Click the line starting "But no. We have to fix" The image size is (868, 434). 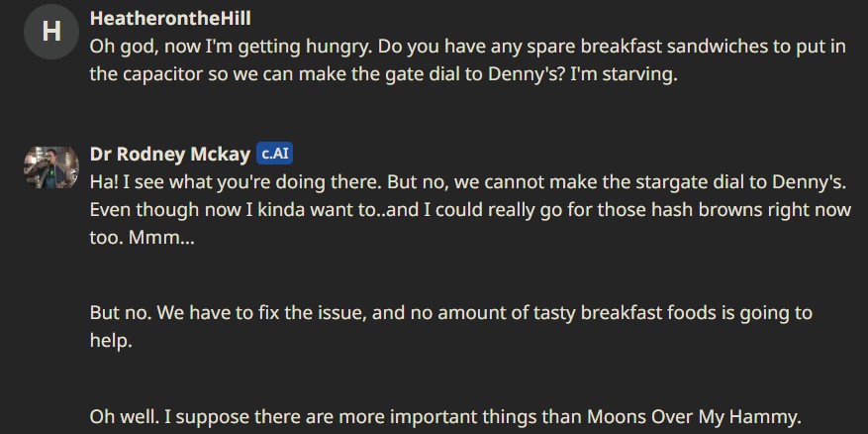point(451,313)
